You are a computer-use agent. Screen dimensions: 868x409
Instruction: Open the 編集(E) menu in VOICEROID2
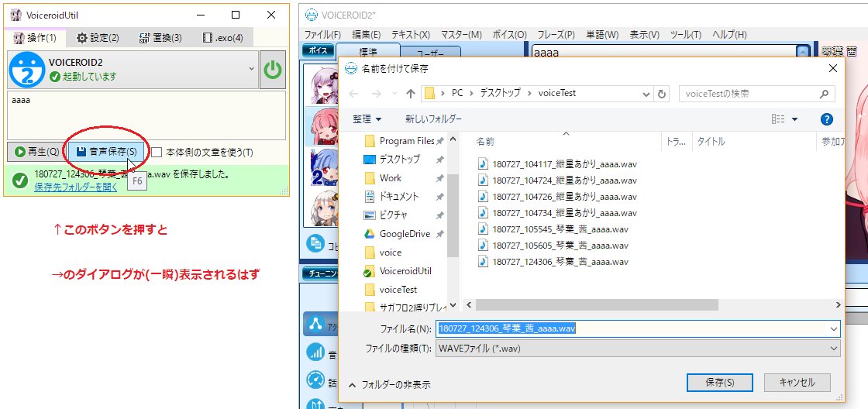click(366, 34)
